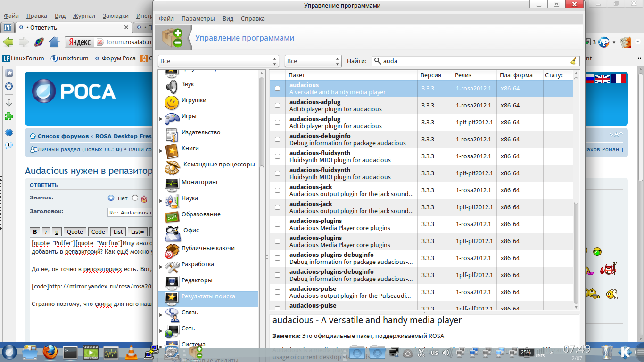Clear search text with broom icon
Viewport: 644px width, 362px height.
[x=573, y=61]
